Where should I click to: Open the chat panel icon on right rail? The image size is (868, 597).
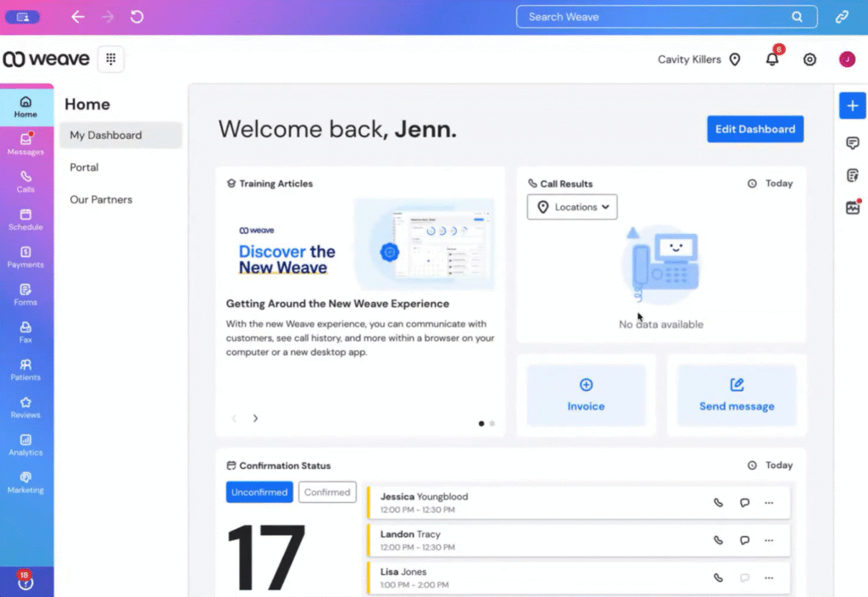(853, 143)
